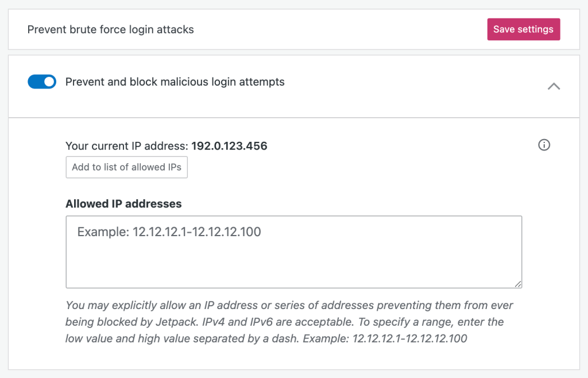This screenshot has height=378, width=588.
Task: Click the Prevent brute force login attacks heading
Action: pos(110,29)
